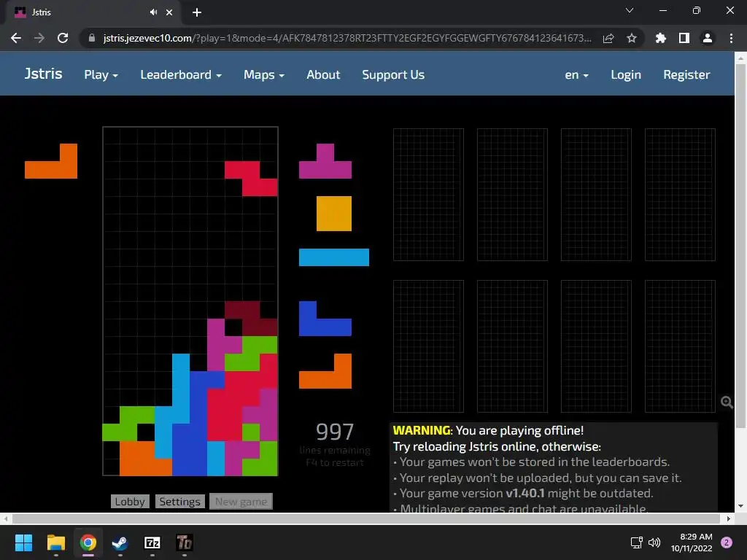The image size is (747, 560).
Task: Click the volume tray icon
Action: point(654,542)
